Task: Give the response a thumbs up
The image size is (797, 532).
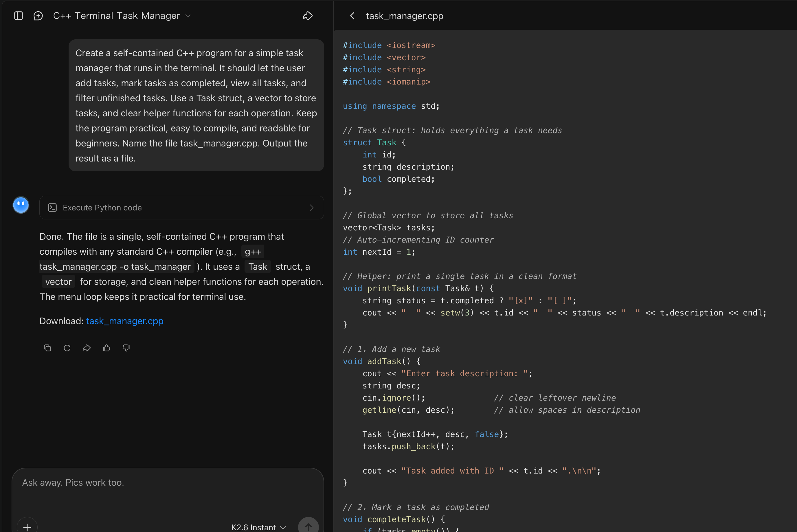Action: (x=106, y=348)
